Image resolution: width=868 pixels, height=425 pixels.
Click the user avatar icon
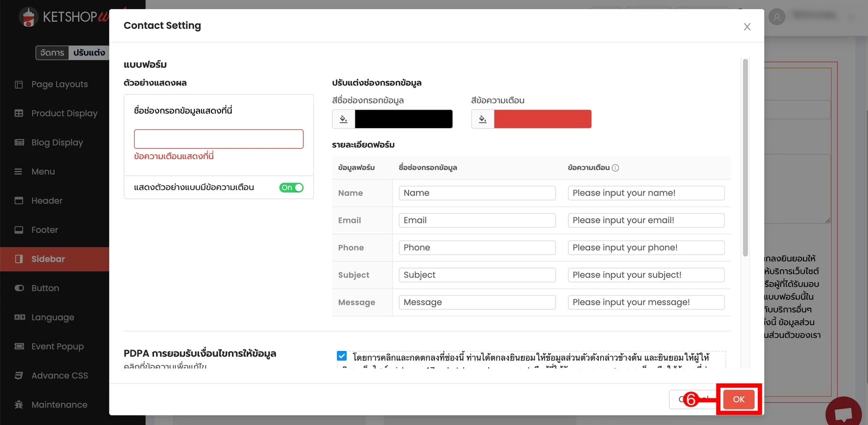tap(777, 18)
